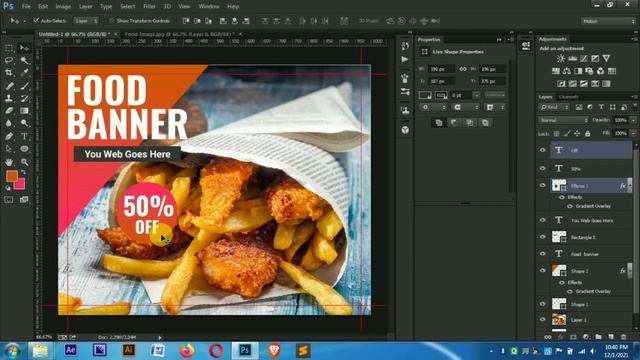Click the lock all layer button
This screenshot has height=360, width=640.
pyautogui.click(x=587, y=133)
